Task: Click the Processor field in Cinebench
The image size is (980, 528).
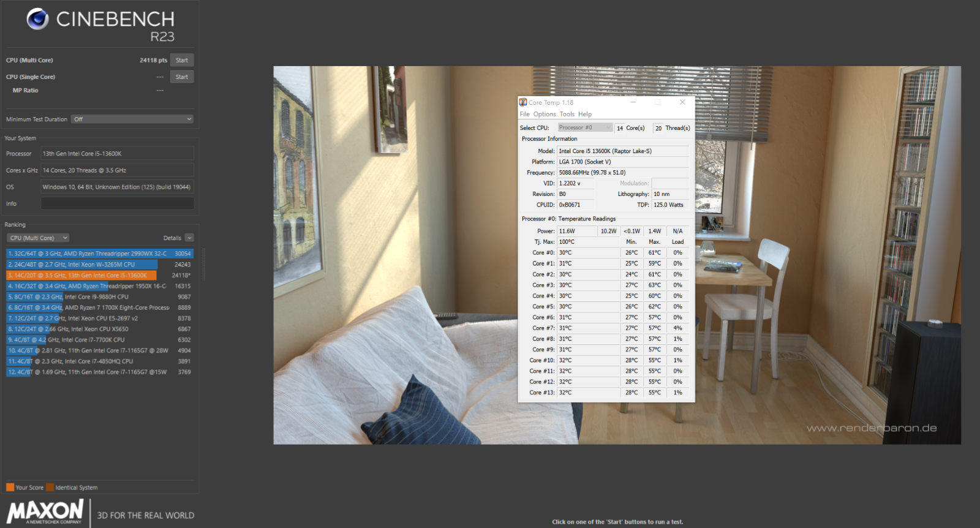Action: 117,154
